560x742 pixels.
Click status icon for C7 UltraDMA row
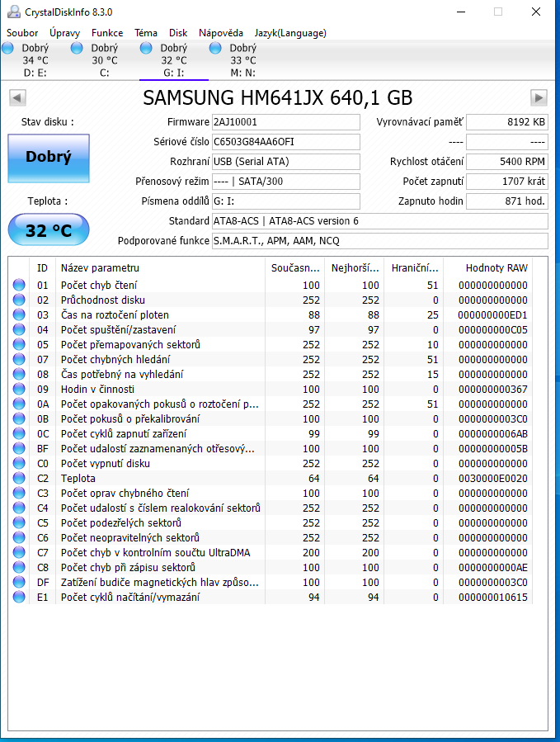pyautogui.click(x=19, y=552)
